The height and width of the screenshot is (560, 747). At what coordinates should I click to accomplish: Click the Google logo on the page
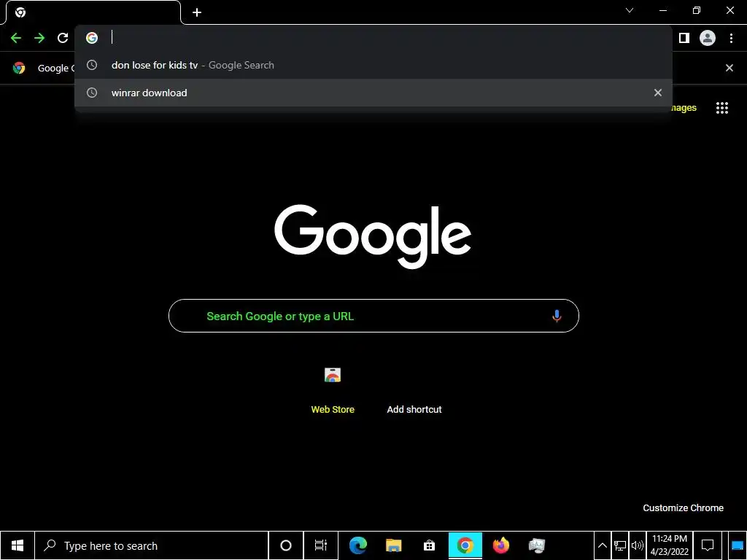click(x=373, y=237)
